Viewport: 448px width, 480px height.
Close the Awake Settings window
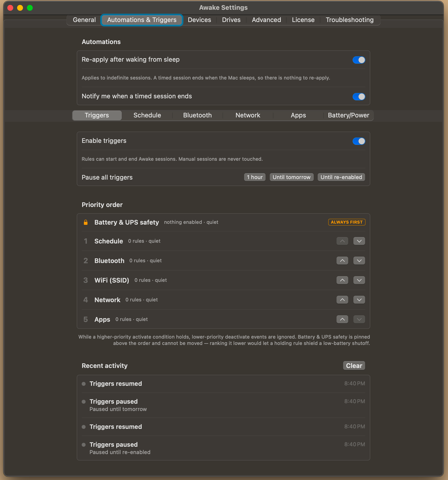10,8
